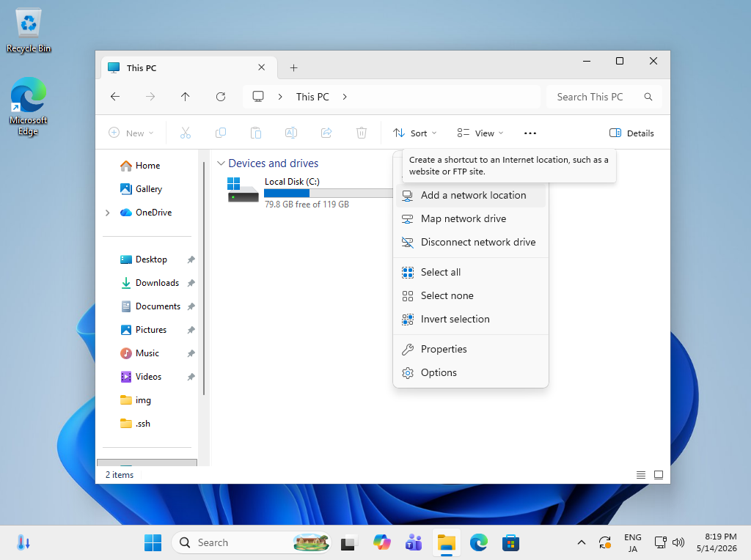Expand the OneDrive tree node
Screen dimensions: 751x560
click(107, 213)
